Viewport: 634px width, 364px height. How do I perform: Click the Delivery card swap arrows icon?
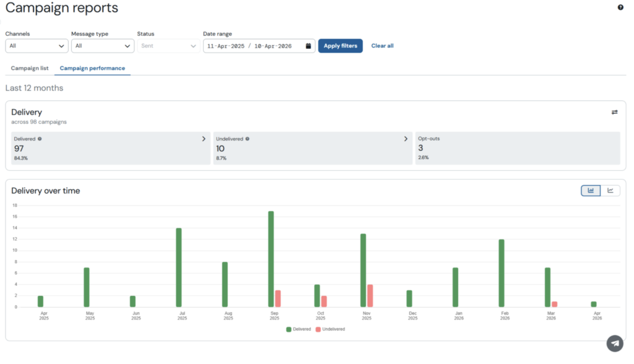(614, 112)
